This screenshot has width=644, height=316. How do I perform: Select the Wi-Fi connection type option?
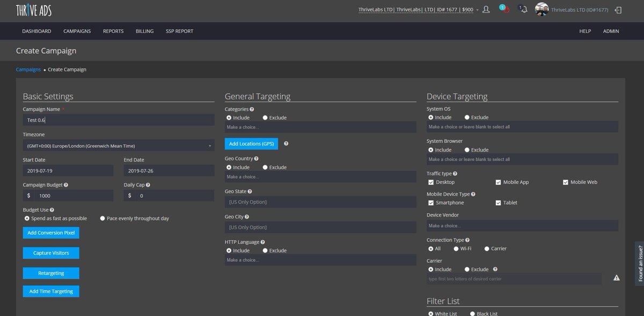tap(456, 248)
